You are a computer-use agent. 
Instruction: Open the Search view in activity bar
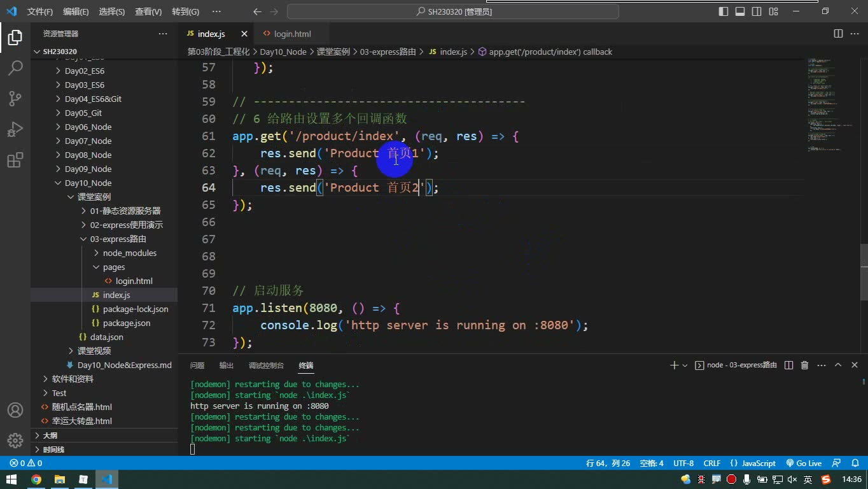tap(15, 67)
